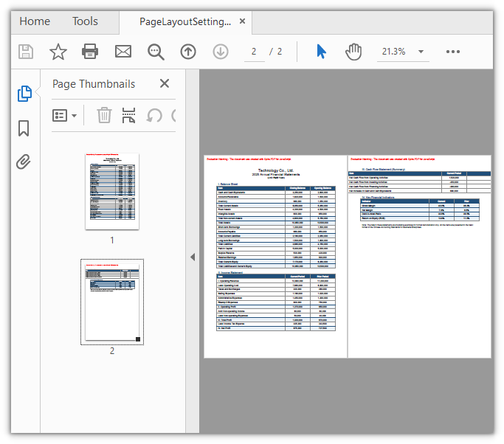Open zoom level dropdown arrow
This screenshot has width=504, height=444.
click(421, 52)
